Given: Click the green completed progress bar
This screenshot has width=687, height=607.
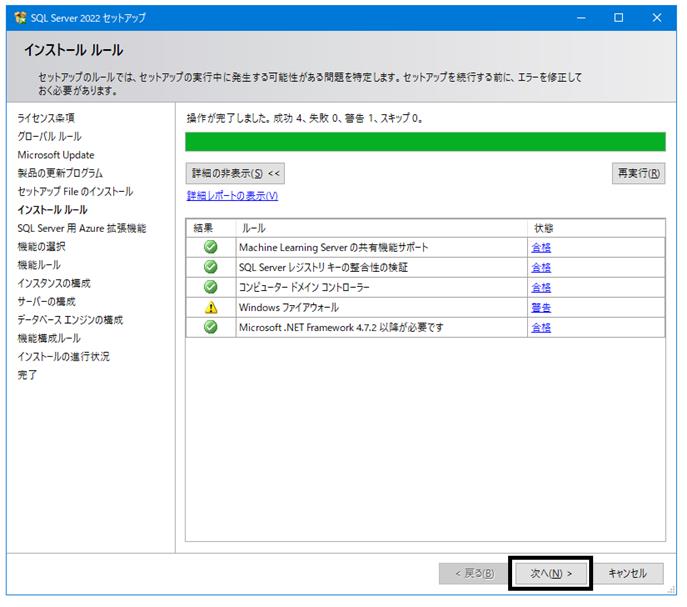Looking at the screenshot, I should point(425,142).
